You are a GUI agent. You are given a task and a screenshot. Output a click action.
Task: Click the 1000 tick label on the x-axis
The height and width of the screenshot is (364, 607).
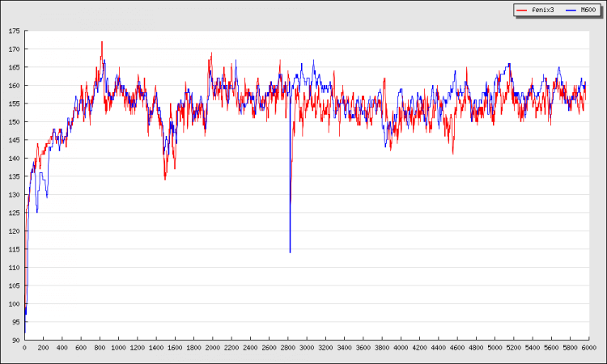118,348
